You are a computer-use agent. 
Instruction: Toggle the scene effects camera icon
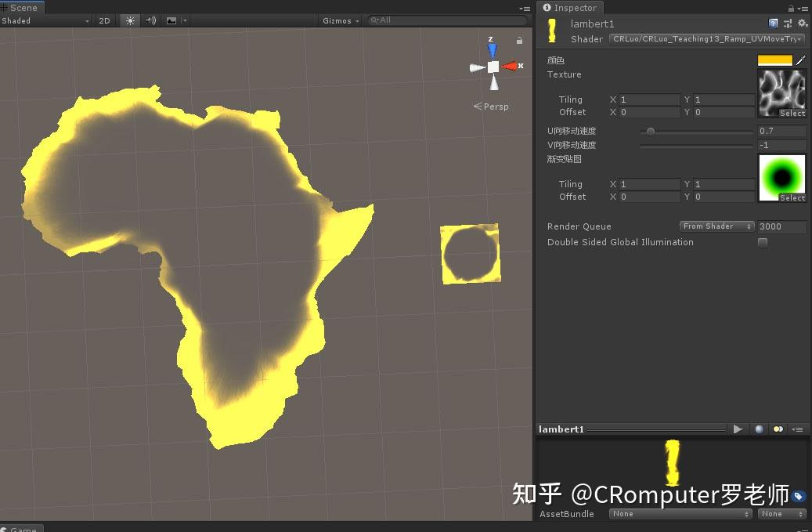point(171,20)
